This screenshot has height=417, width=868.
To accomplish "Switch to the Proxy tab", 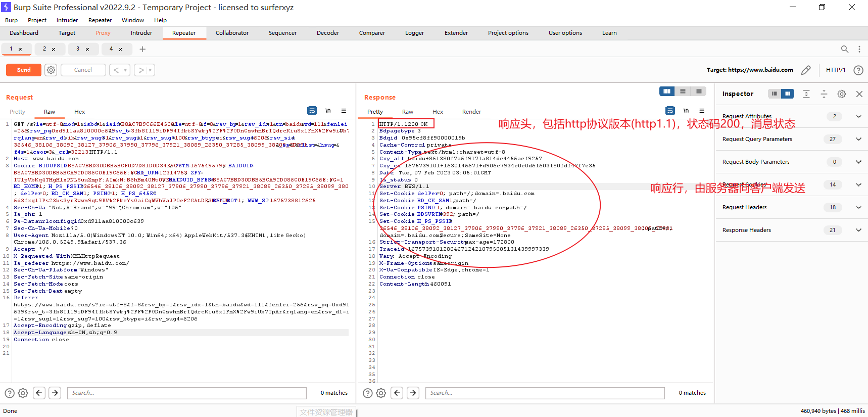I will [x=103, y=33].
